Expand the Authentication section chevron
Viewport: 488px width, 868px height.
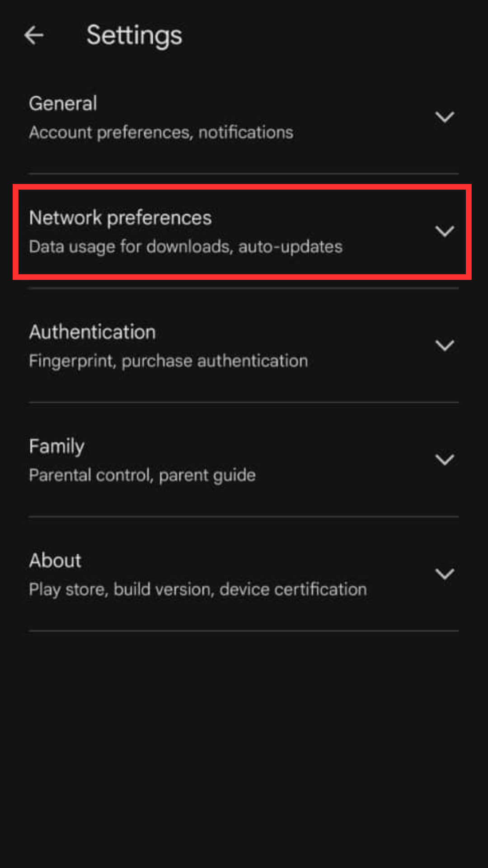coord(445,346)
